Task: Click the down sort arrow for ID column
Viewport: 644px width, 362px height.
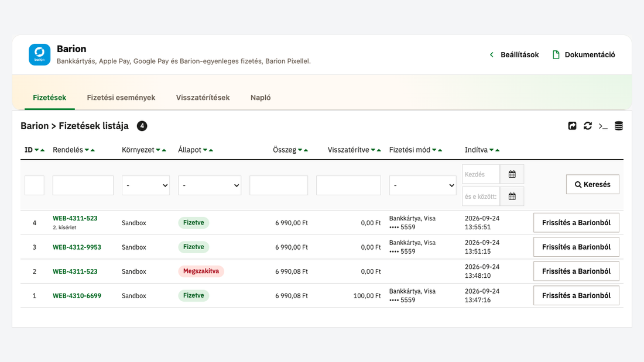Action: (36, 150)
